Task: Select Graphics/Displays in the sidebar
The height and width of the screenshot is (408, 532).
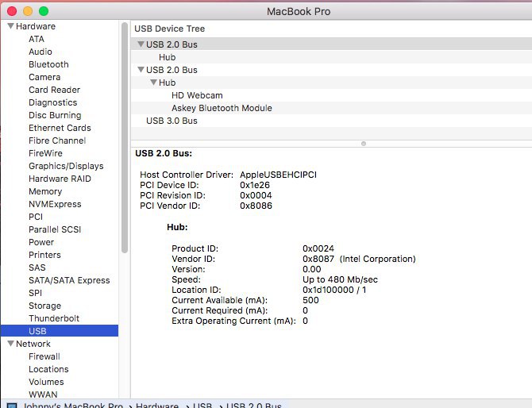Action: pos(66,166)
